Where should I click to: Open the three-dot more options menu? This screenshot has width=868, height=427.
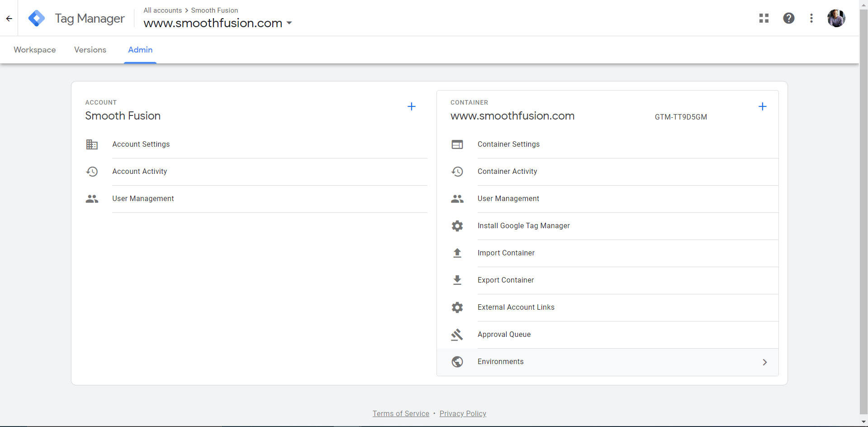(x=811, y=18)
